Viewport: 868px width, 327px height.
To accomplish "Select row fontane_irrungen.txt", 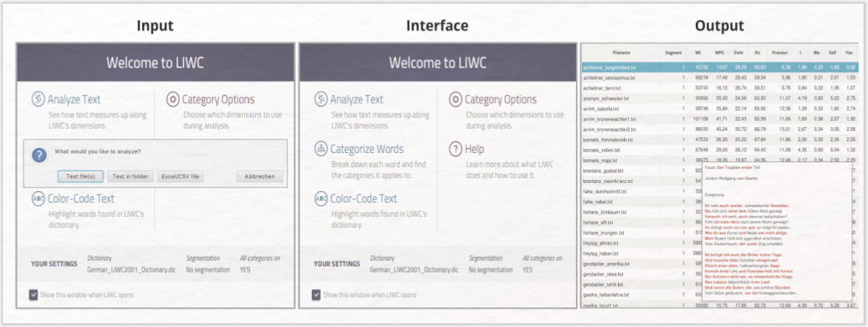I will click(639, 233).
